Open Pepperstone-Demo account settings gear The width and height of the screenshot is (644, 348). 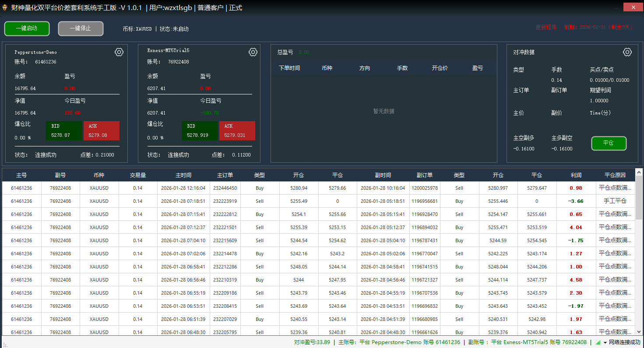pyautogui.click(x=119, y=52)
